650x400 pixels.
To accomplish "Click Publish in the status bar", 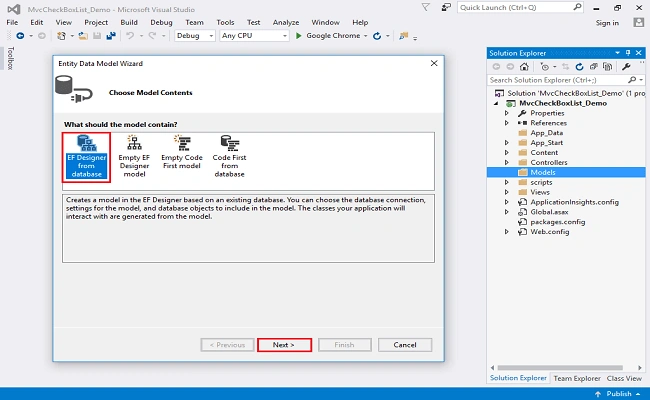I will 618,394.
